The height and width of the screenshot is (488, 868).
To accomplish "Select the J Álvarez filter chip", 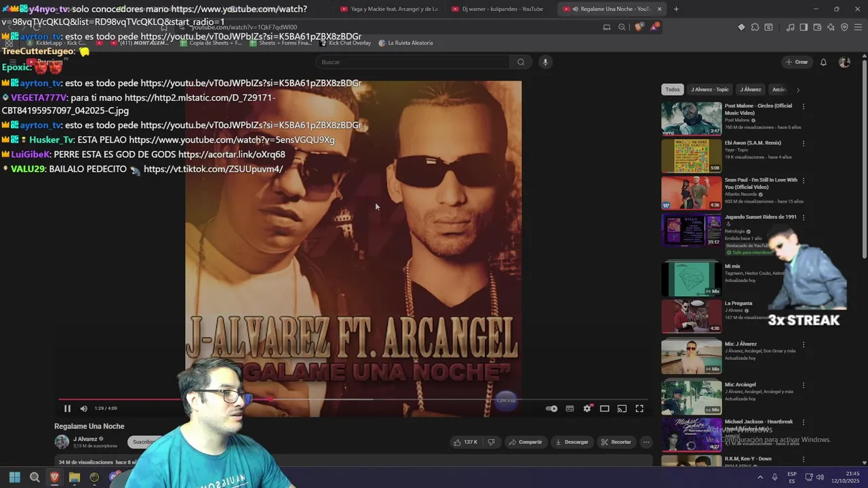I will [x=750, y=89].
